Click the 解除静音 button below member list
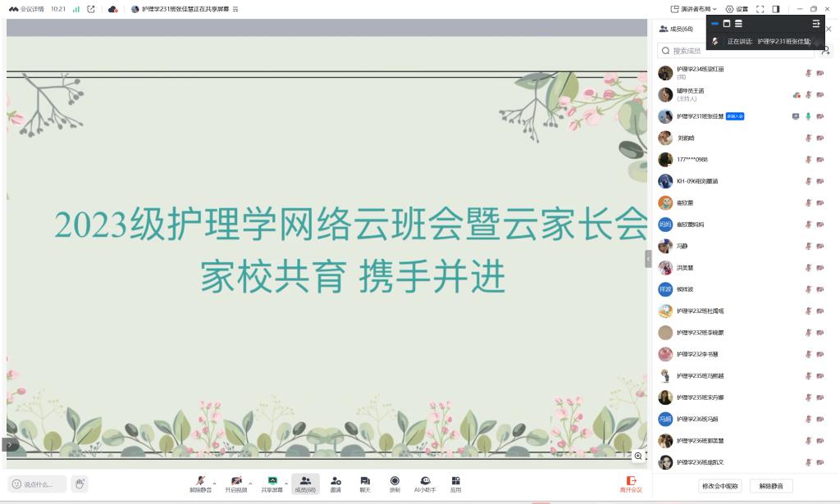This screenshot has height=504, width=840. 771,486
